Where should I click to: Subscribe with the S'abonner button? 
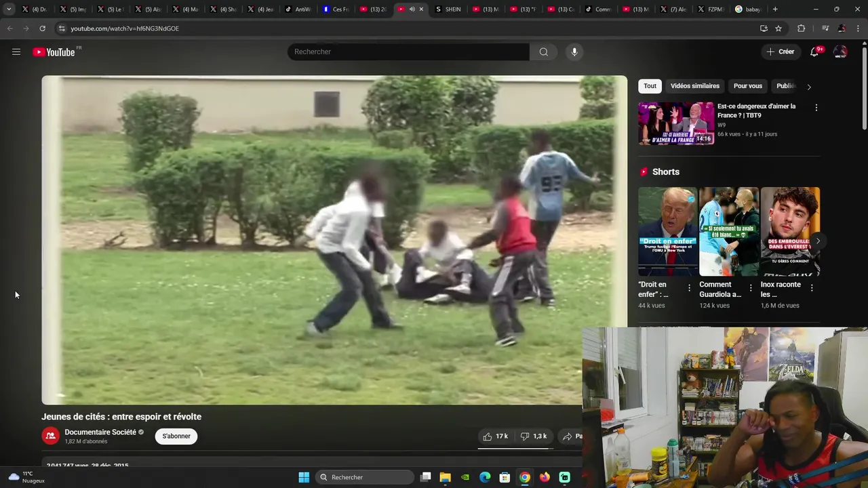click(x=176, y=436)
